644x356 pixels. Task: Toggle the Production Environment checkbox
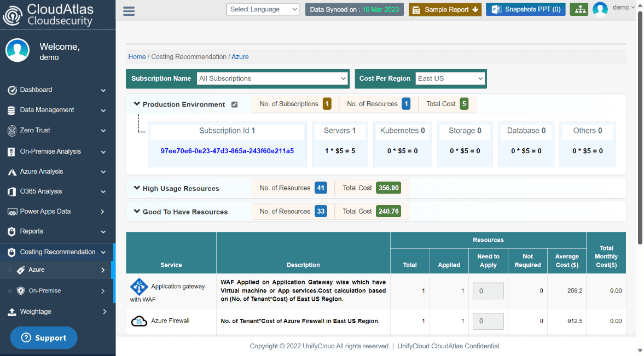pyautogui.click(x=235, y=104)
